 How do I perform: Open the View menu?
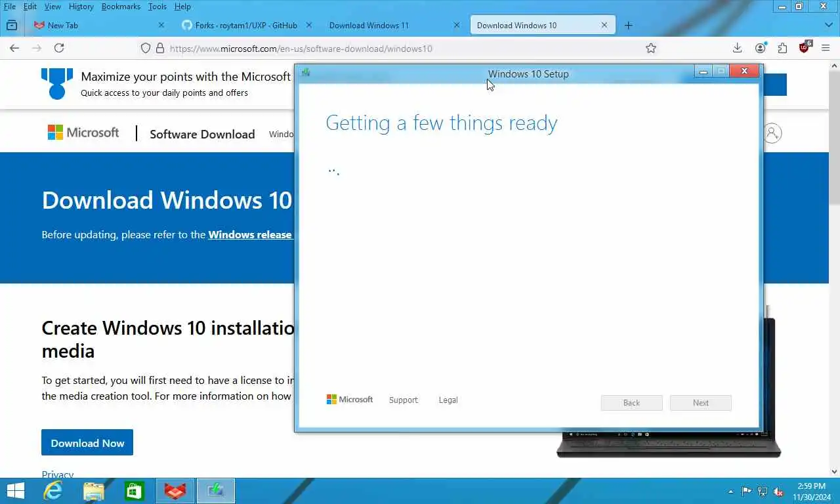52,7
